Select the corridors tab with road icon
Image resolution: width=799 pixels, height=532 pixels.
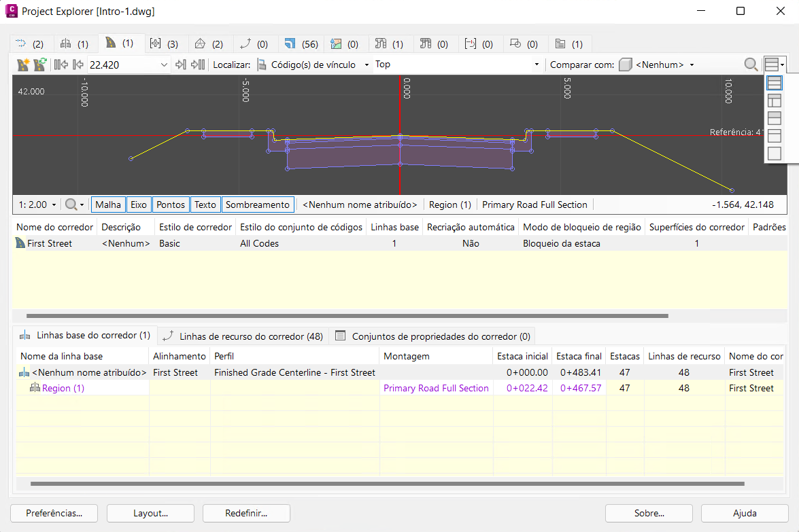(x=121, y=43)
